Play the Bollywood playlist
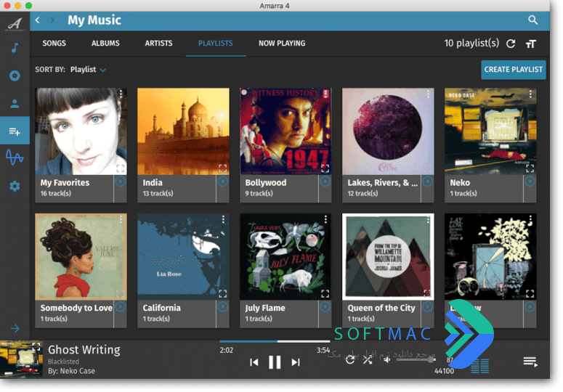 (x=325, y=181)
